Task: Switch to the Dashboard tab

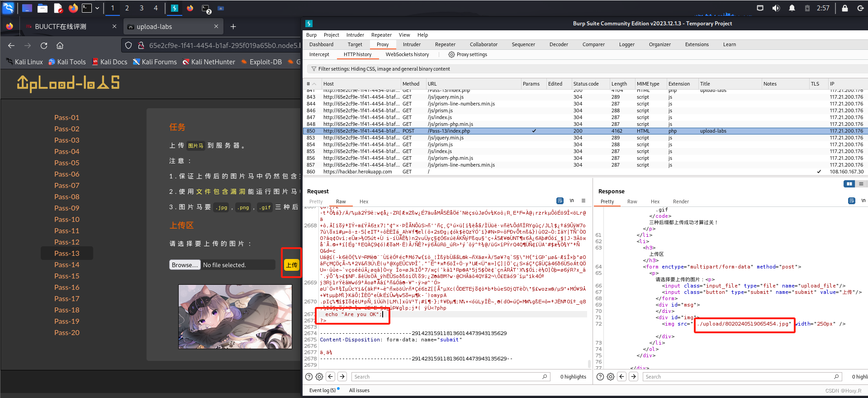Action: tap(321, 44)
